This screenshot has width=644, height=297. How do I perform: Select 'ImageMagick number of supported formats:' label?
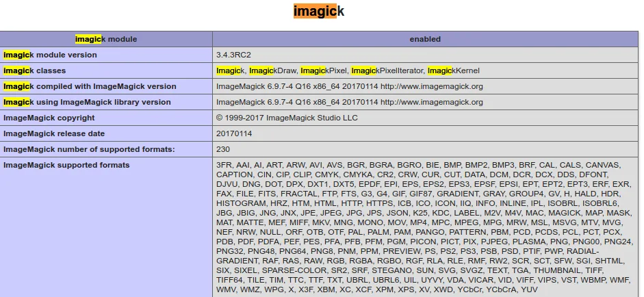89,149
